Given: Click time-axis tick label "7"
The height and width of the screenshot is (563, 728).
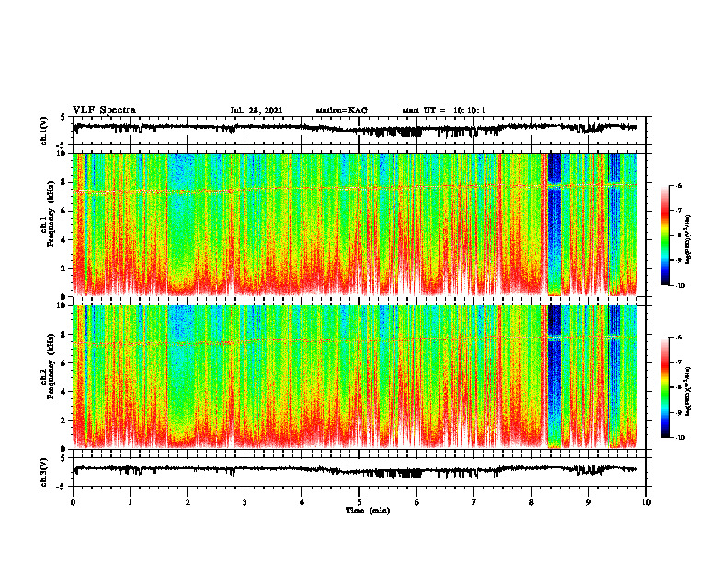Looking at the screenshot, I should tap(474, 502).
